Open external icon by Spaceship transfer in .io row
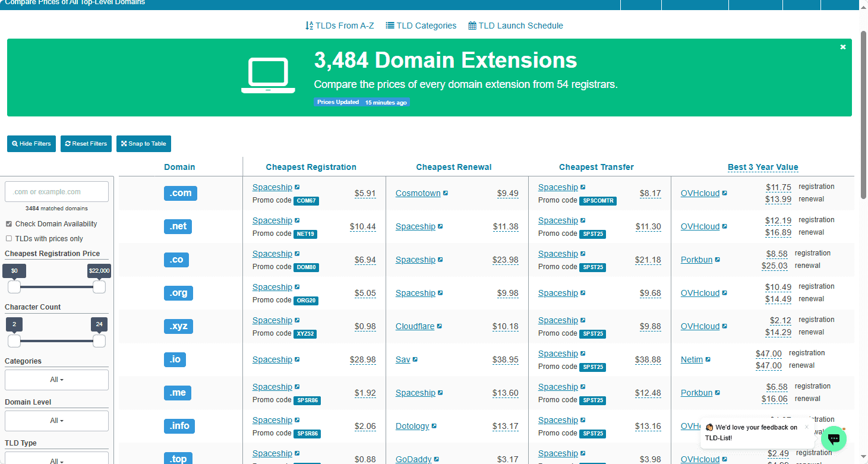The height and width of the screenshot is (464, 868). click(583, 353)
